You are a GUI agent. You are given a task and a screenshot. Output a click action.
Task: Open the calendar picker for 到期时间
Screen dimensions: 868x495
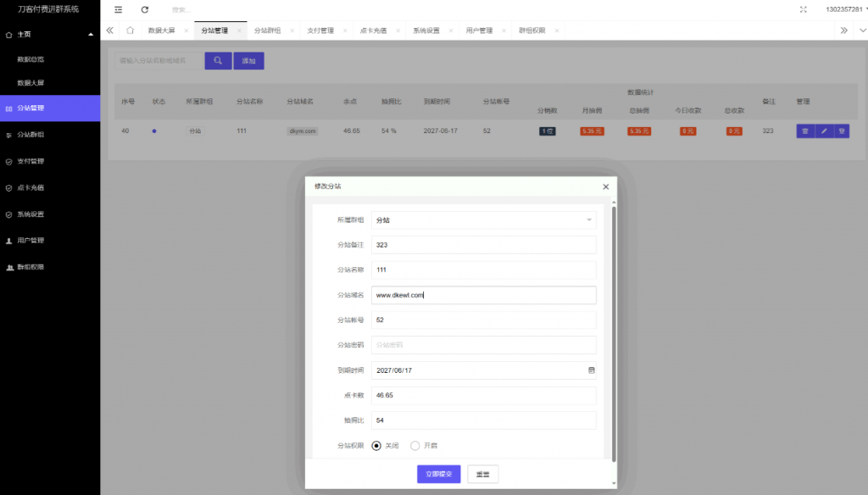591,370
